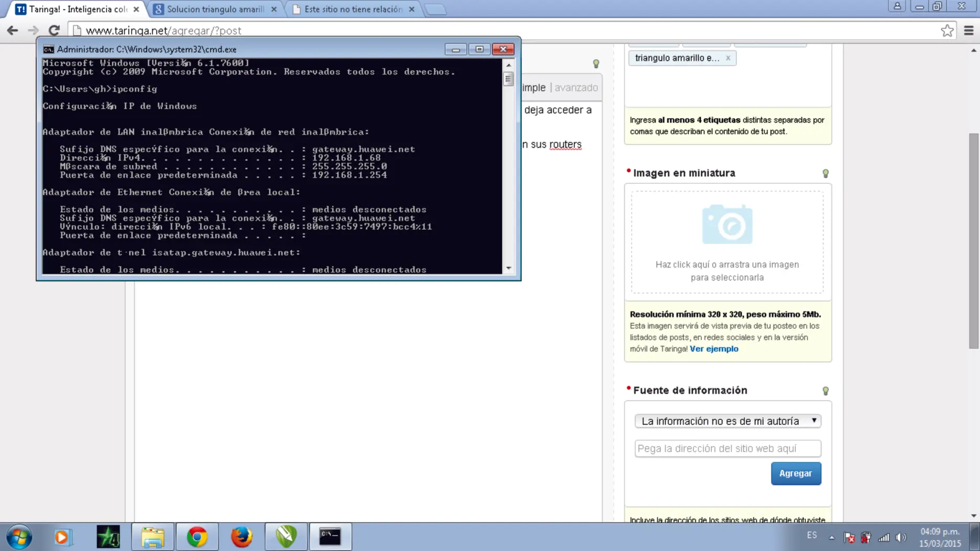Click the lightbulb hint above the editor mode tabs
The image size is (980, 551).
tap(596, 63)
